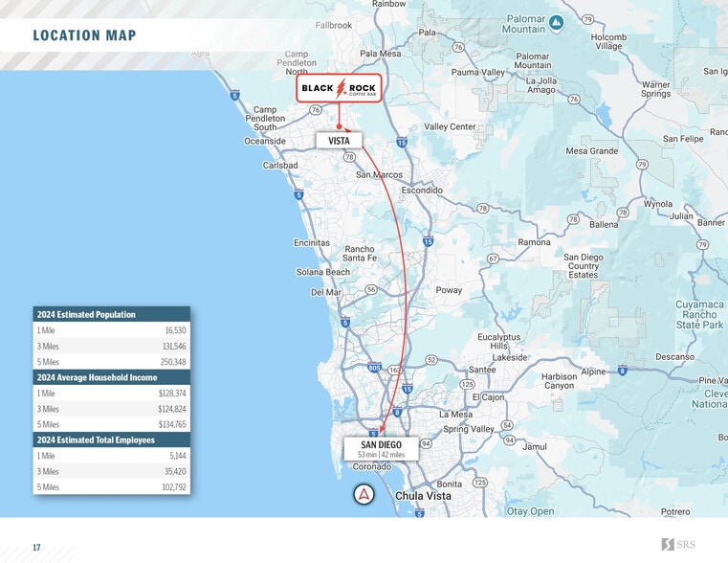Viewport: 728px width, 563px height.
Task: Select the Route 163 highway shield
Action: 395,370
